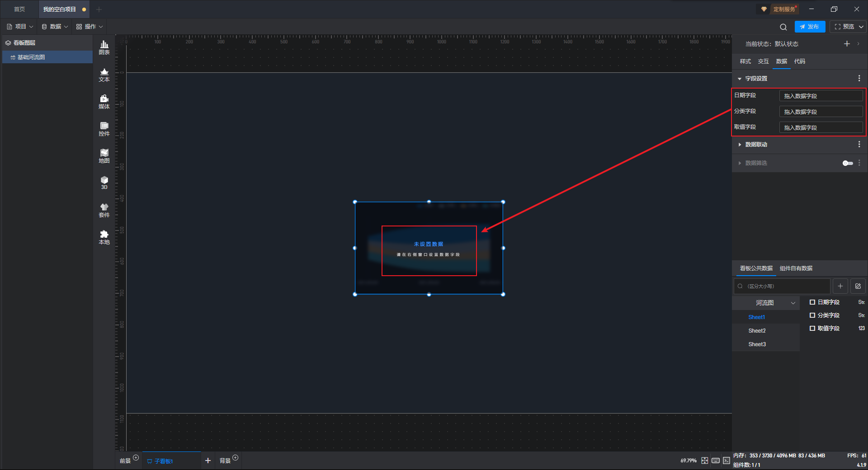
Task: Select the 基础河流图 layer
Action: point(47,57)
